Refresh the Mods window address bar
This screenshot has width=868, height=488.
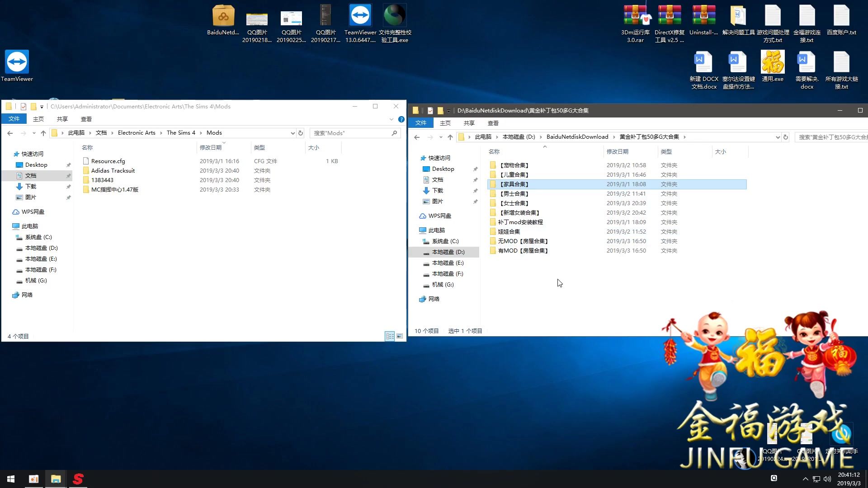pos(301,133)
